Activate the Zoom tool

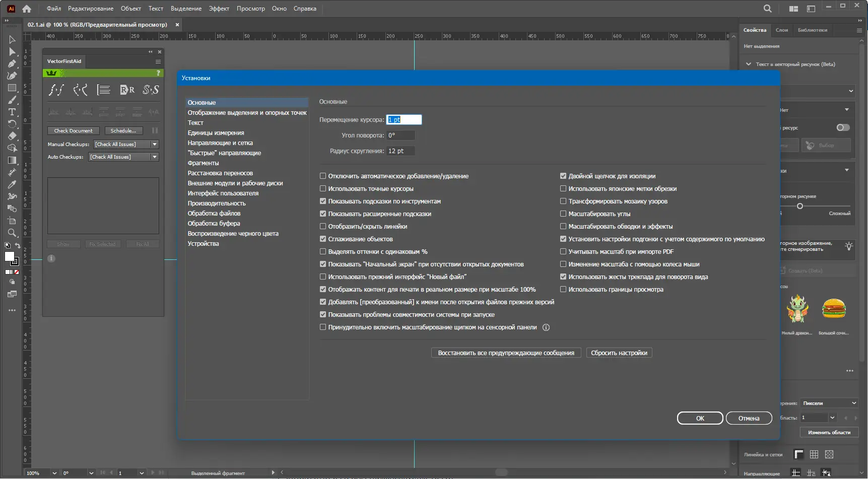12,233
